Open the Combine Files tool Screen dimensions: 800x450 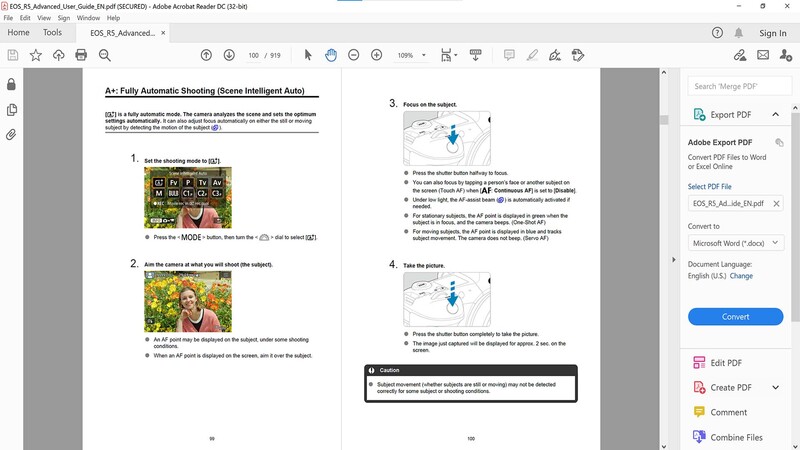point(735,437)
